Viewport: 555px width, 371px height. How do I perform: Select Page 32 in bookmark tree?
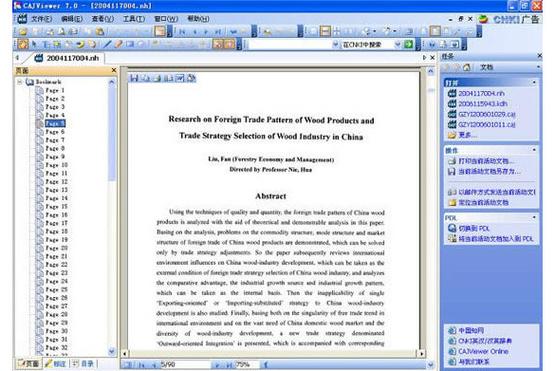pos(56,348)
